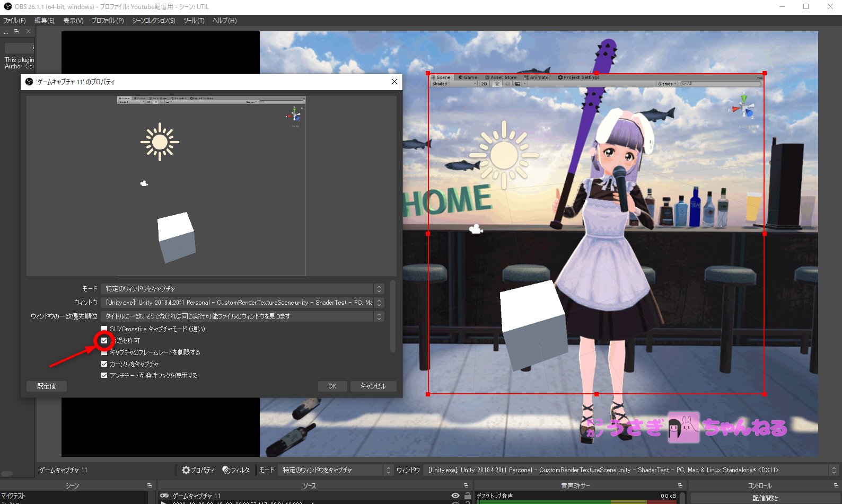Open the ツール(T) menu
The height and width of the screenshot is (504, 842).
tap(194, 21)
